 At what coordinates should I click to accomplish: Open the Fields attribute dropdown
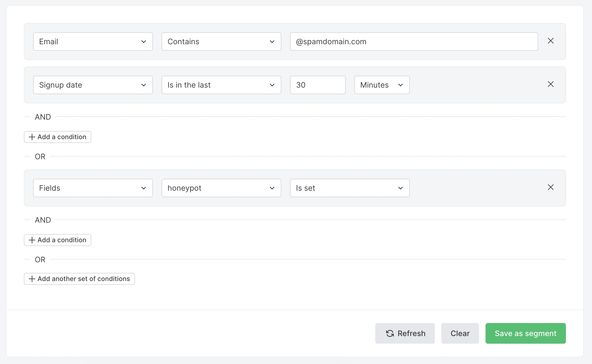pos(93,188)
